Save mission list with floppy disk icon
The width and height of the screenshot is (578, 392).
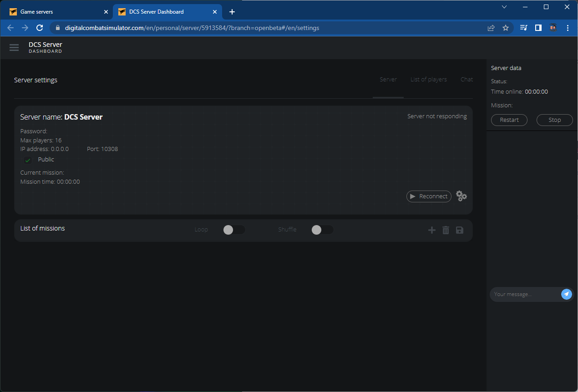(460, 231)
